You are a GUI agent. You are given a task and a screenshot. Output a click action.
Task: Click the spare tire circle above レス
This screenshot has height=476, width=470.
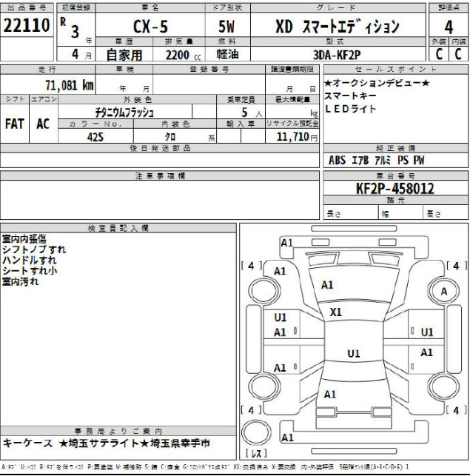(256, 431)
